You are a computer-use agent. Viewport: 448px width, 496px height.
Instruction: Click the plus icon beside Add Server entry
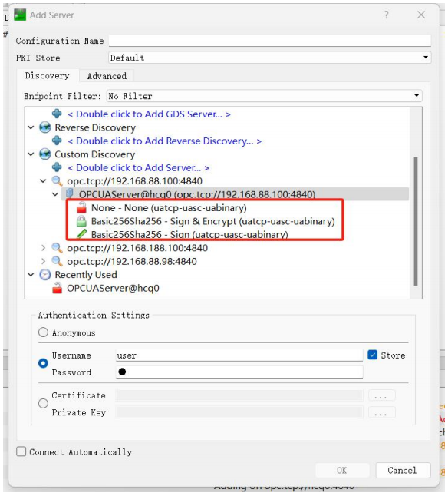coord(57,167)
